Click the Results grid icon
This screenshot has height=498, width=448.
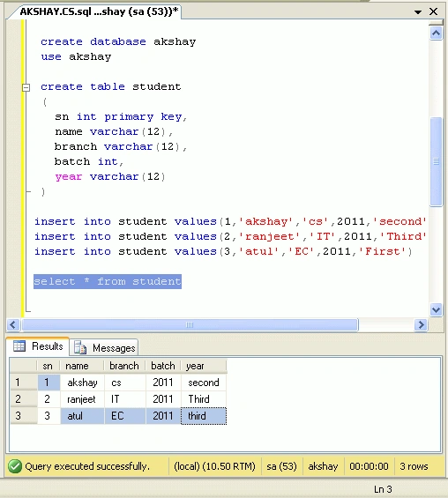(x=19, y=346)
